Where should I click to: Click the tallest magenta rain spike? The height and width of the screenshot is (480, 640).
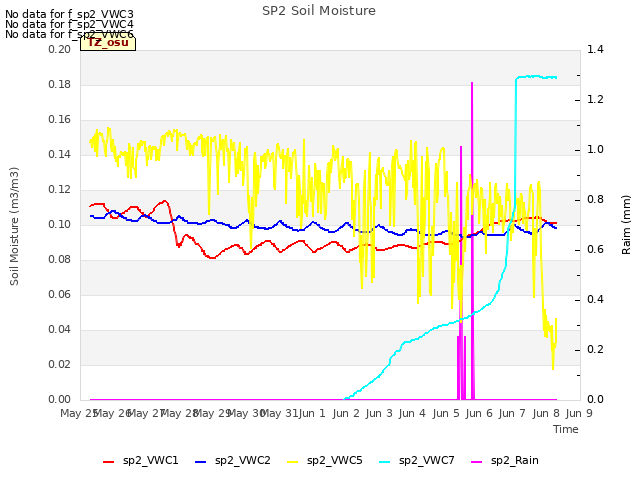(472, 241)
